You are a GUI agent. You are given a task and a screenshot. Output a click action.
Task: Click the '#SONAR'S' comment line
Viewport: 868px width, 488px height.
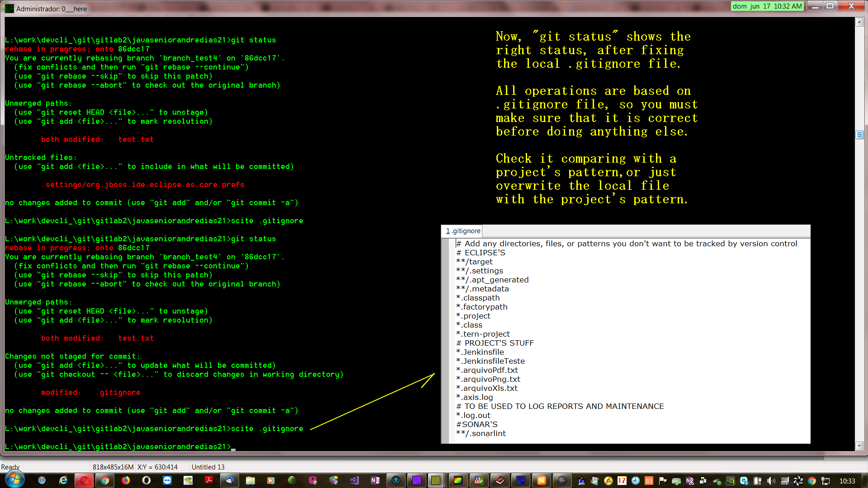point(477,424)
